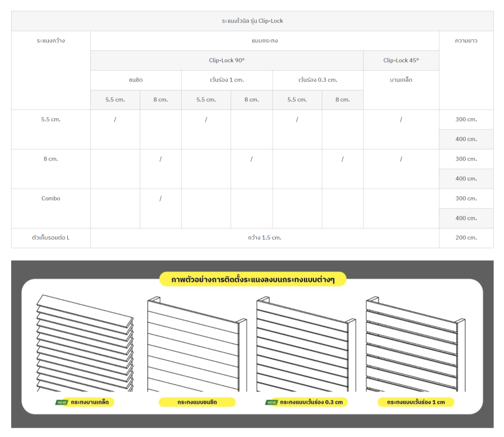Click the yellow label กระทงบานเกล็ด
The image size is (504, 437).
(x=90, y=402)
